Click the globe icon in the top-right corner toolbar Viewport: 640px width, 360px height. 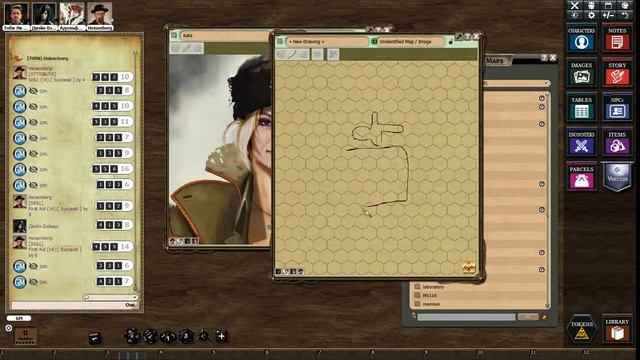click(x=625, y=5)
